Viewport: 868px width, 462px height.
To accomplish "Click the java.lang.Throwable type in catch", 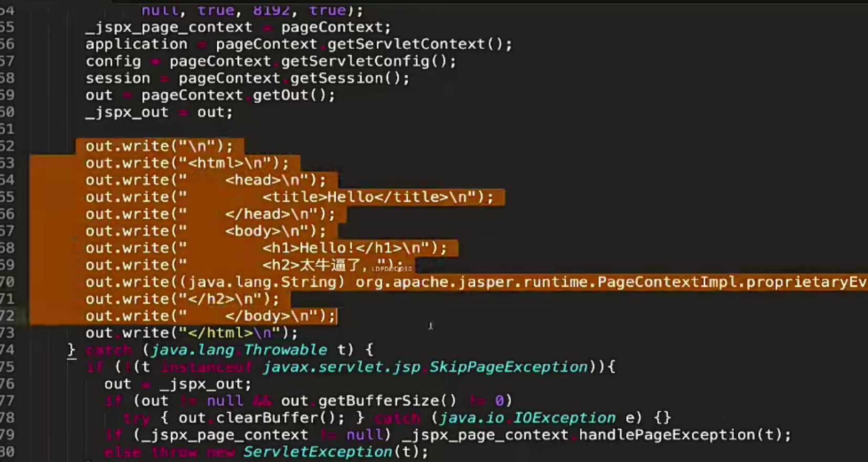I will [x=239, y=350].
